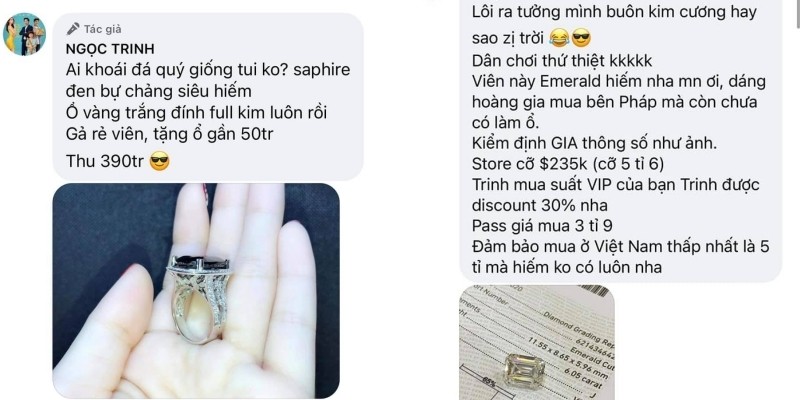Click the barcode on the grading report

595,291
